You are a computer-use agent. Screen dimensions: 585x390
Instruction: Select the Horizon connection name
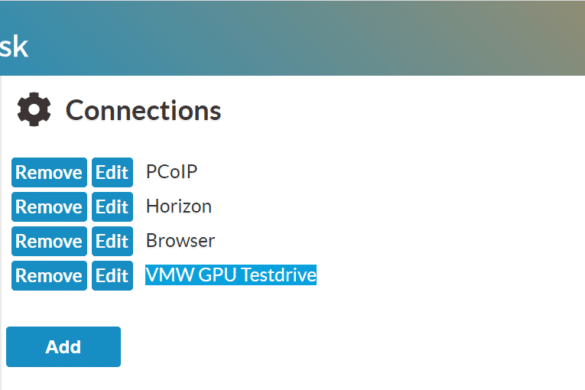(x=179, y=206)
